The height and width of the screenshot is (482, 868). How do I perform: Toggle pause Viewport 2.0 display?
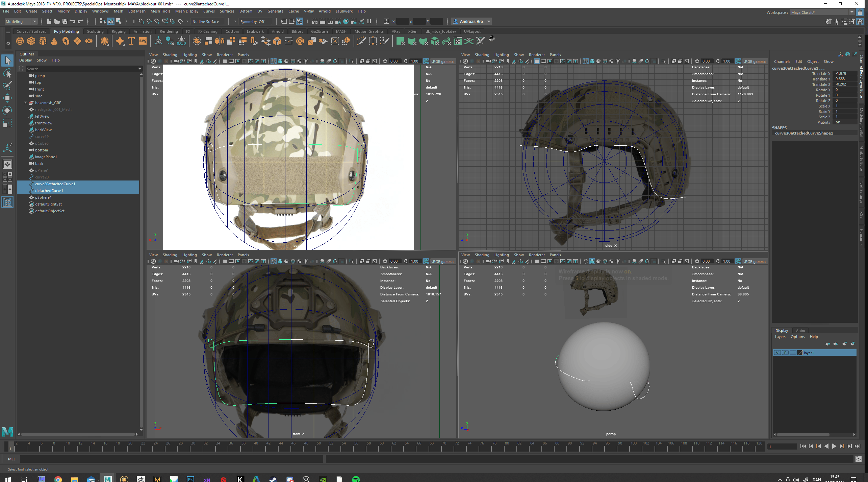pos(369,21)
